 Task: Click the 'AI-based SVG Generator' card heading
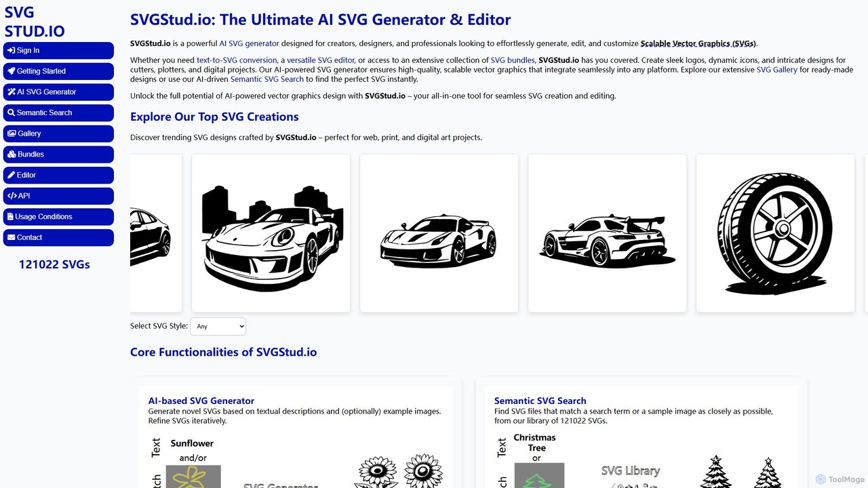coord(201,401)
